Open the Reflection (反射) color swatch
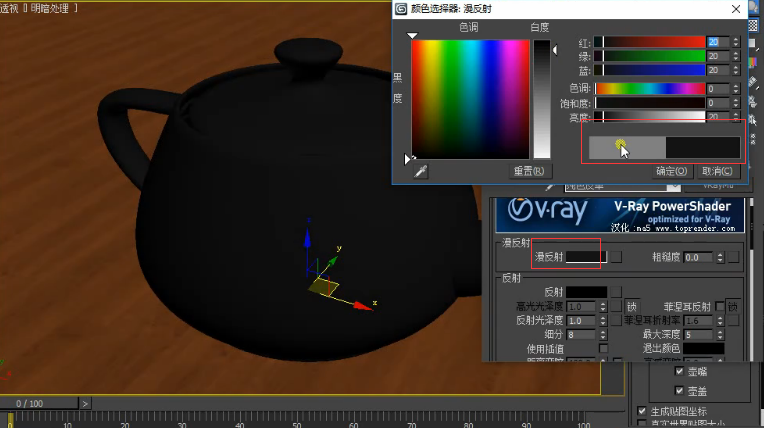Screen dimensions: 764x428 tap(586, 292)
